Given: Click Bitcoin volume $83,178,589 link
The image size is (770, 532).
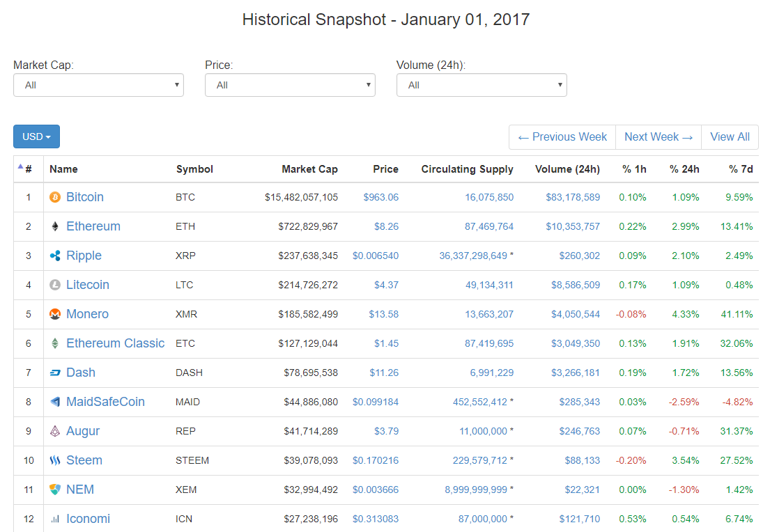Looking at the screenshot, I should [573, 197].
